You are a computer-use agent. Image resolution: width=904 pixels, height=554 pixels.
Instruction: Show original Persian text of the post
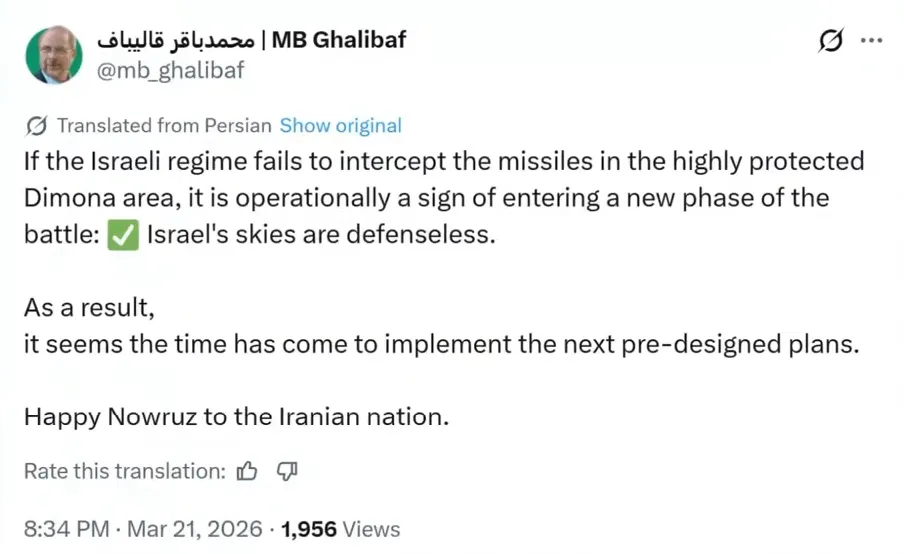(x=340, y=126)
